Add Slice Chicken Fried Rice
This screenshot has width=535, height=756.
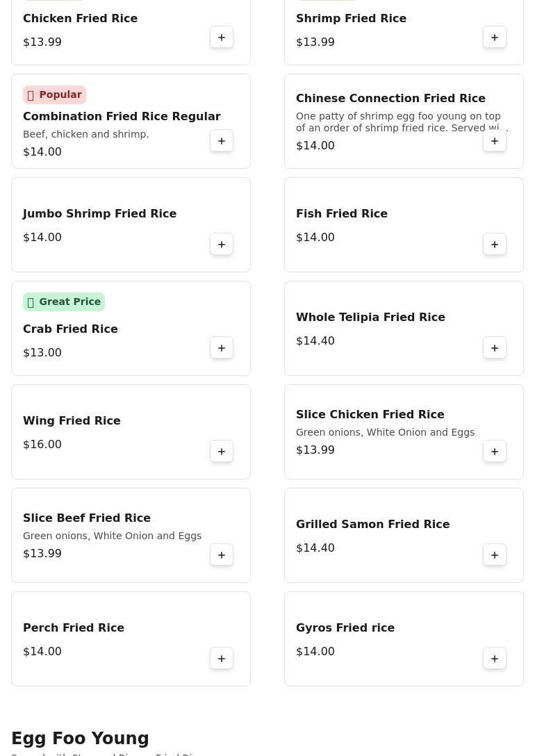(x=495, y=452)
